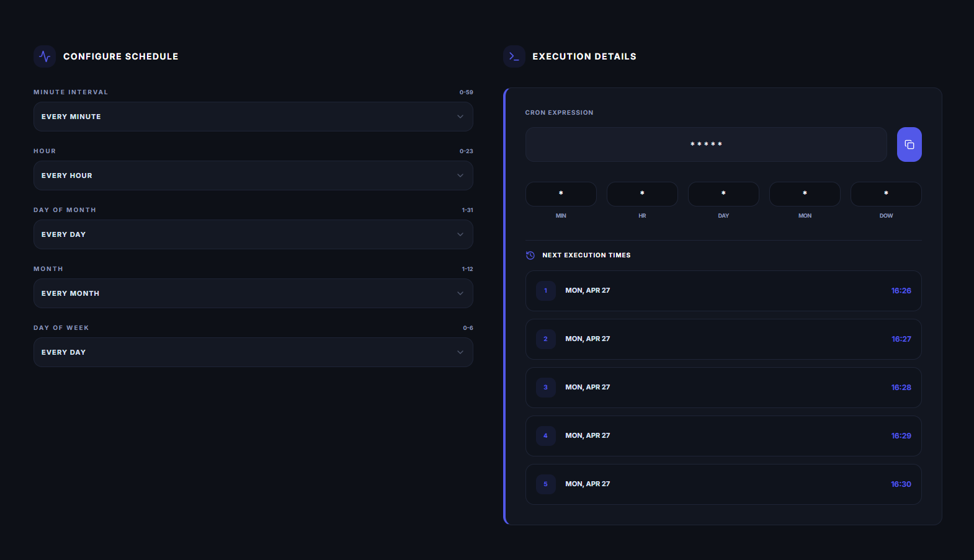The image size is (974, 560).
Task: Click the MON cron field box
Action: coord(805,194)
